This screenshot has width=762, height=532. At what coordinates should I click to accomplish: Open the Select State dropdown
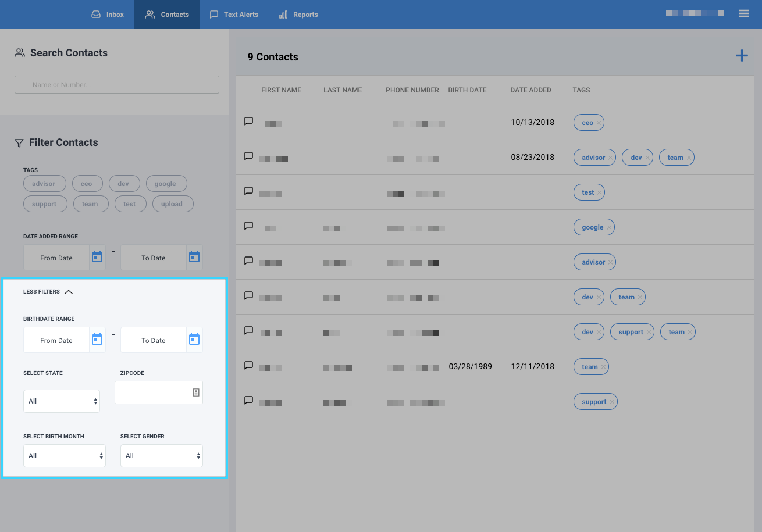62,401
